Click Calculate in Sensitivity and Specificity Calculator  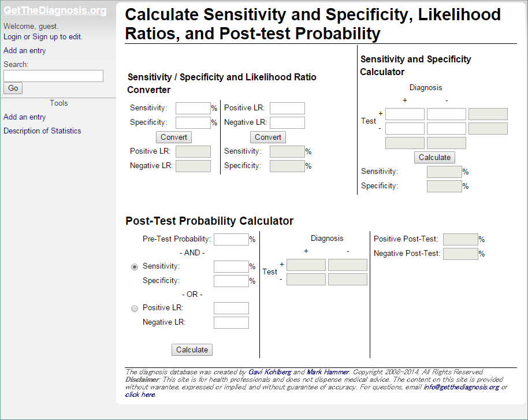coord(434,158)
